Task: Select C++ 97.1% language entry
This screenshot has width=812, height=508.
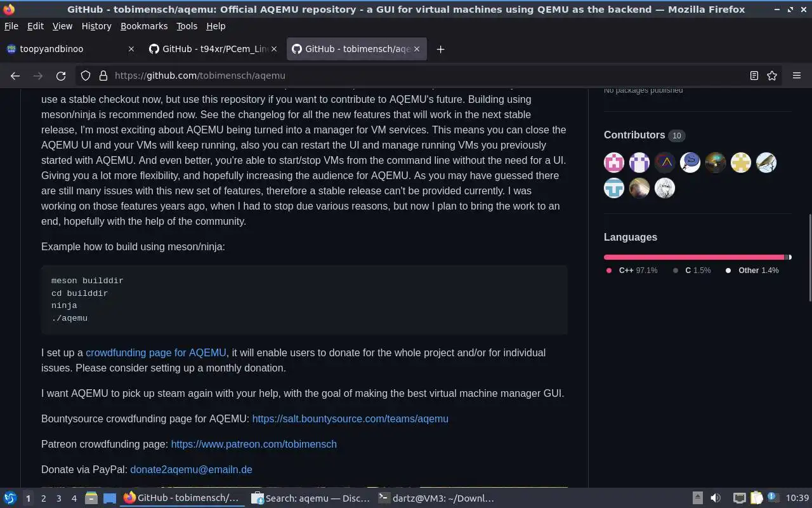Action: [632, 271]
